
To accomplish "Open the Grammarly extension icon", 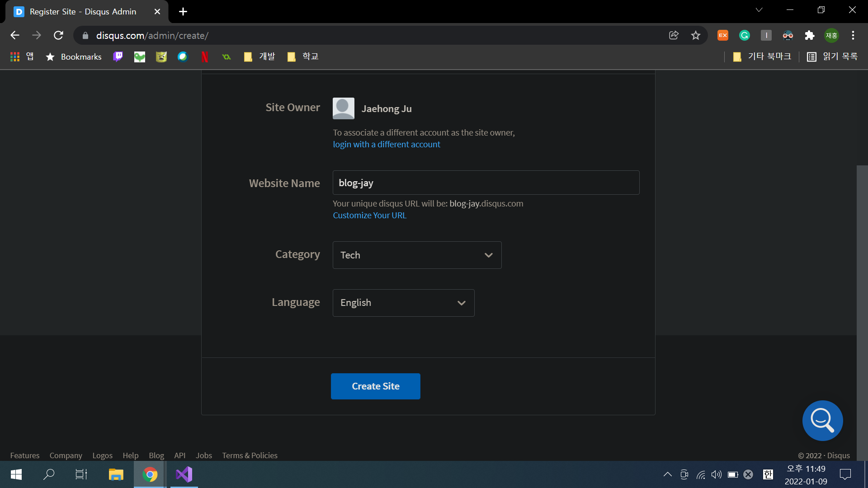I will coord(745,35).
